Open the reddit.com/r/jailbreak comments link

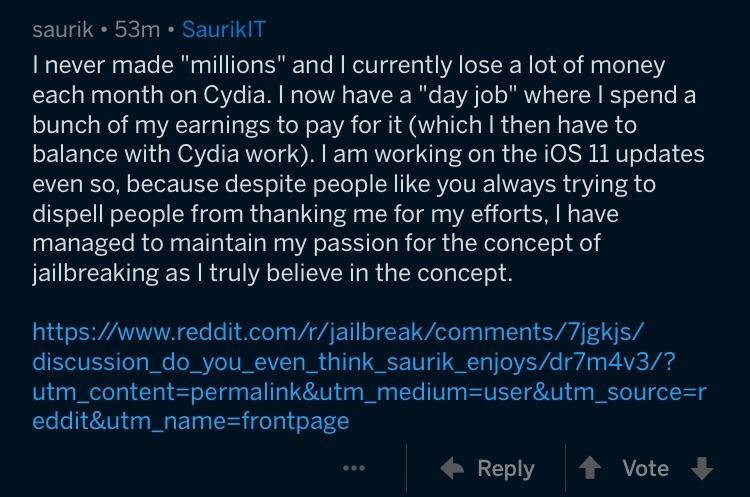(338, 331)
